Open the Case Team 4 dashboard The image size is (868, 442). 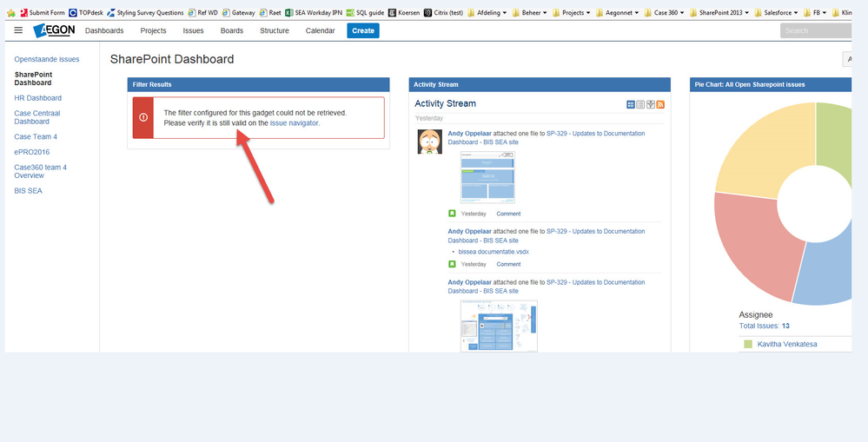click(36, 136)
